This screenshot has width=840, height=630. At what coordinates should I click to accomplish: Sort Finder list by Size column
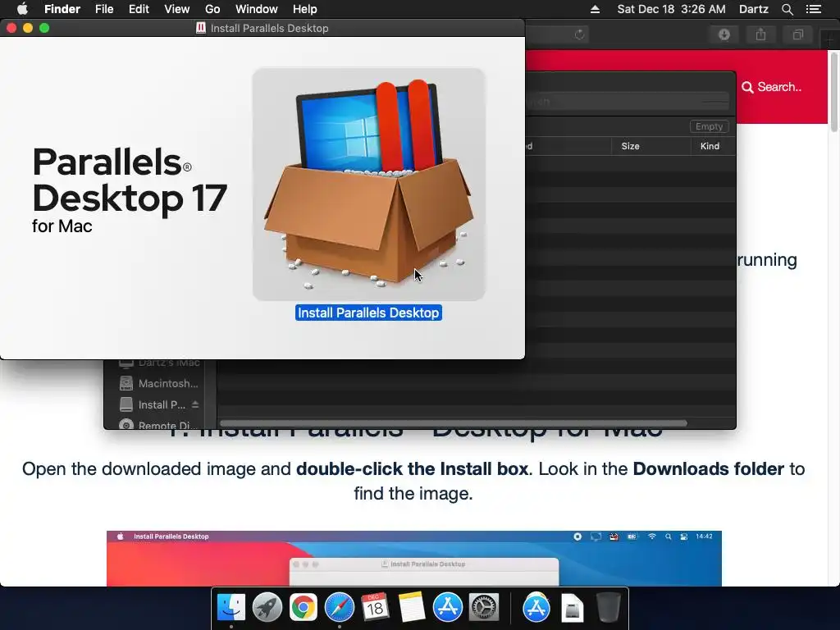click(630, 146)
